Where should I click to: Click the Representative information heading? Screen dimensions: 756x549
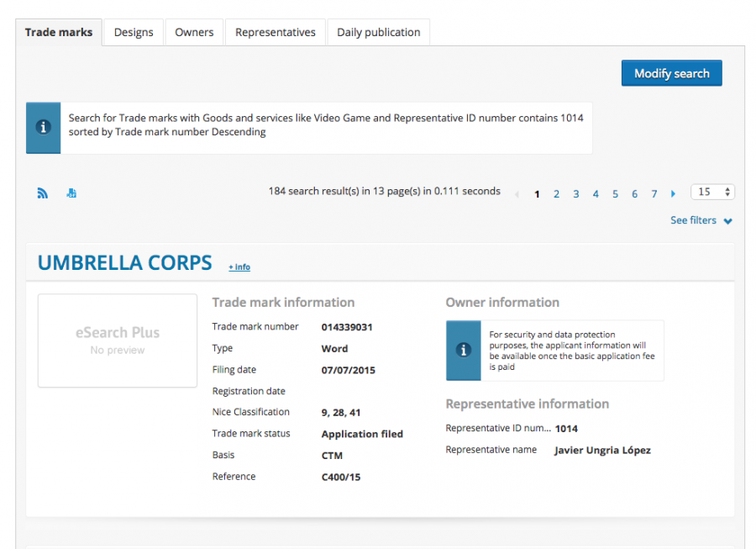click(527, 404)
